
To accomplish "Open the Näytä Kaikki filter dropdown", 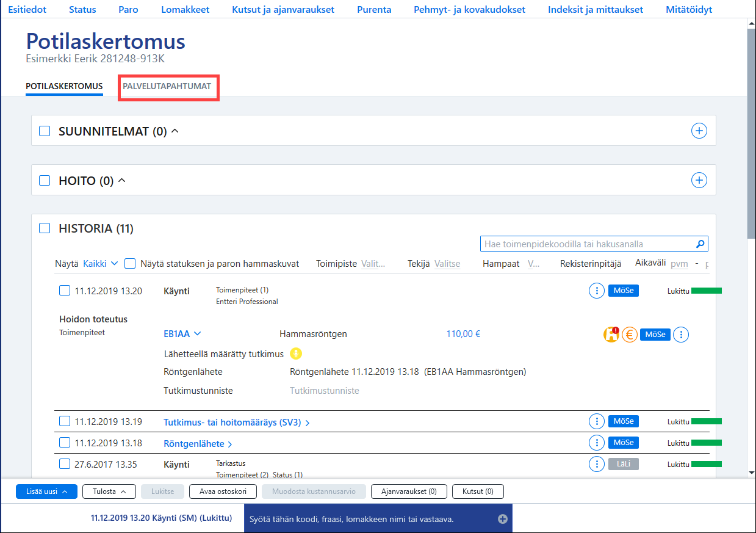I will tap(101, 264).
